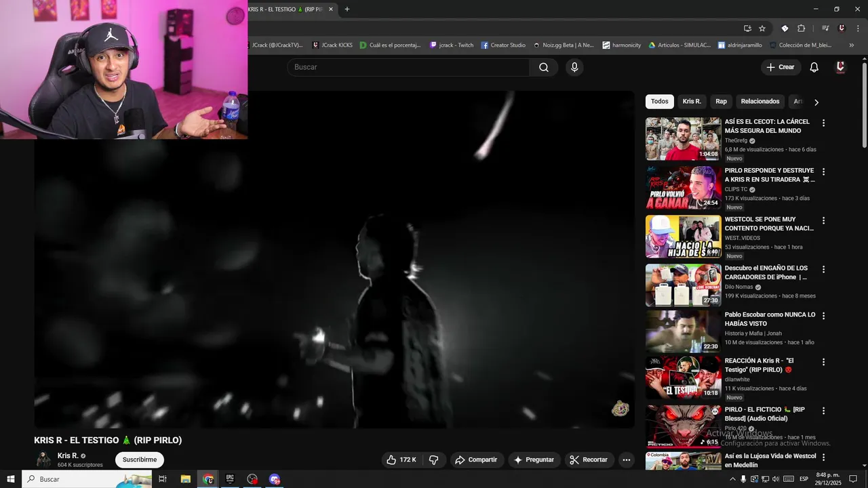Open options for PIRLO RESPONDE Y DESTRUYE video
The width and height of the screenshot is (868, 488).
coord(824,172)
